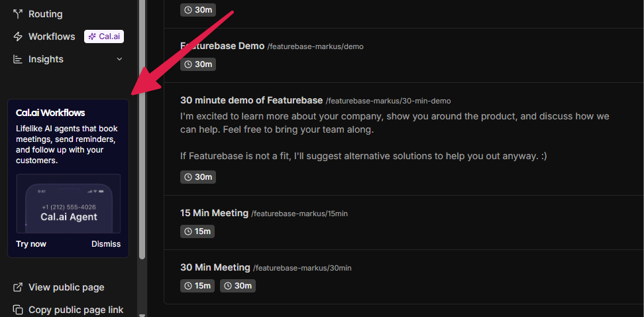This screenshot has height=317, width=644.
Task: Open 30 minute demo of Featurebase event
Action: [x=251, y=100]
